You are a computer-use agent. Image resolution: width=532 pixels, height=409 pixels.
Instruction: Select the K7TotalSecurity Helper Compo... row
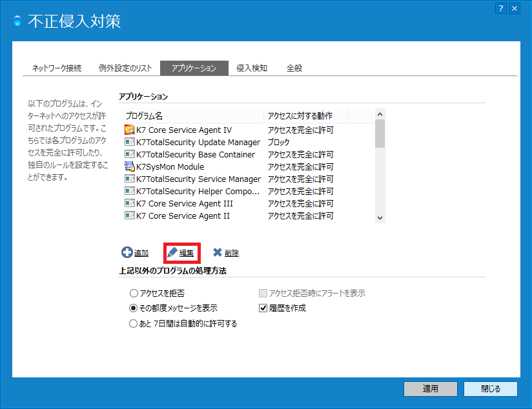tap(249, 191)
